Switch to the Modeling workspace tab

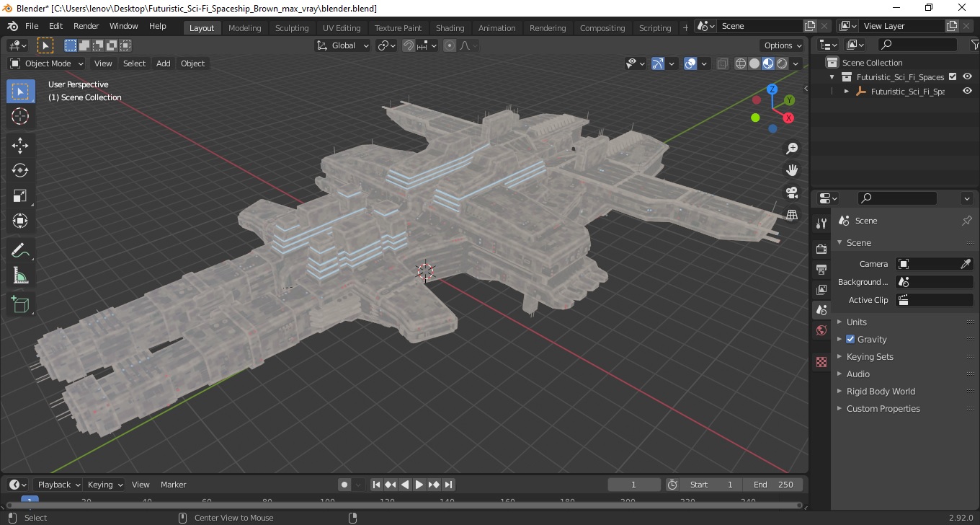[244, 28]
